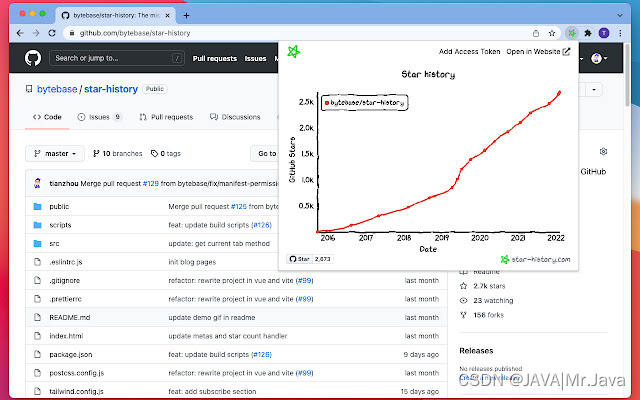View the 10 branches link
The image size is (640, 400).
coord(118,153)
